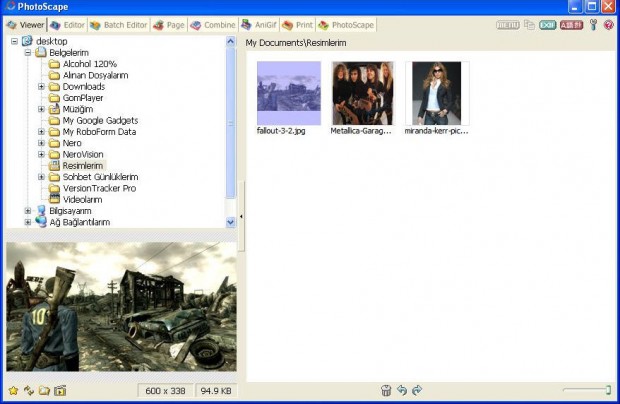Viewport: 620px width, 404px height.
Task: Go to the PhotoScape home tab
Action: point(346,25)
